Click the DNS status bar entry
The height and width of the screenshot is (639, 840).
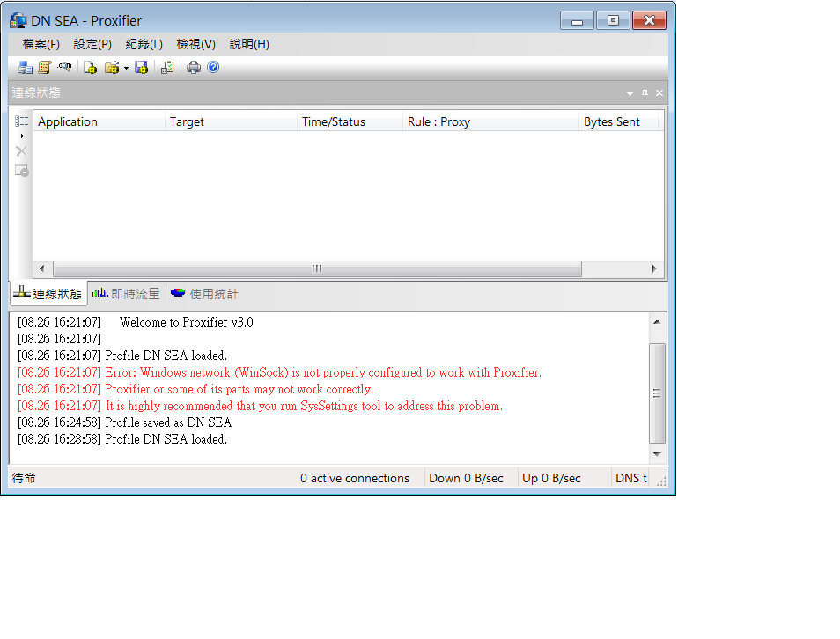[631, 478]
